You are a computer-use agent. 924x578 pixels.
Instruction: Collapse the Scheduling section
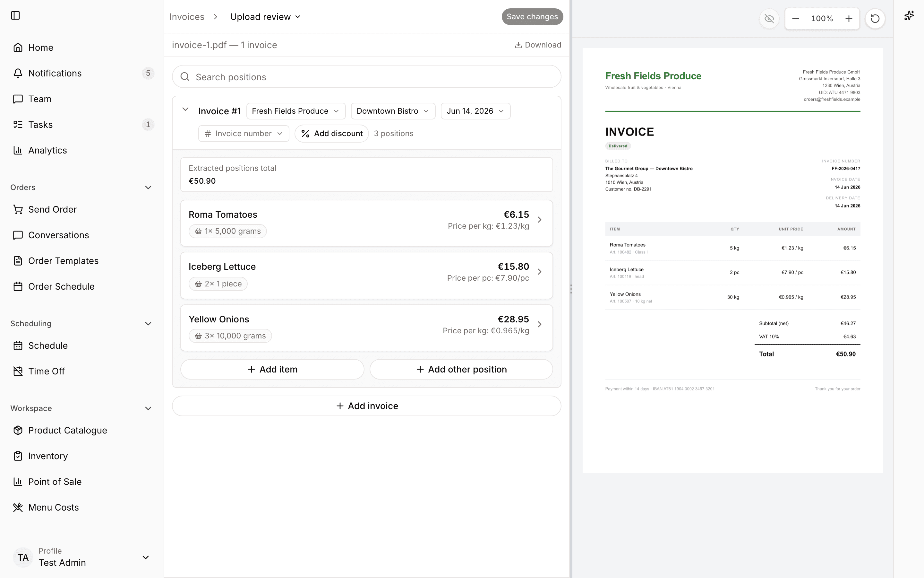[x=148, y=323]
